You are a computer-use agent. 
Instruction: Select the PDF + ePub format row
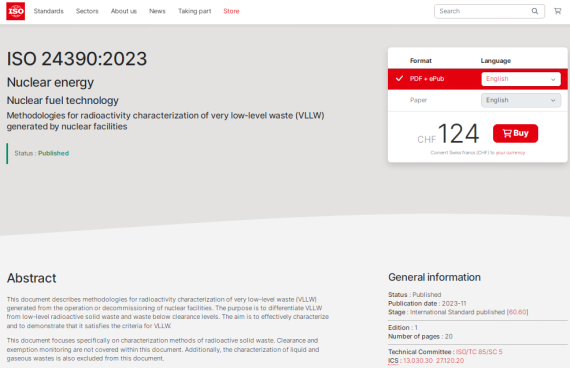[478, 79]
